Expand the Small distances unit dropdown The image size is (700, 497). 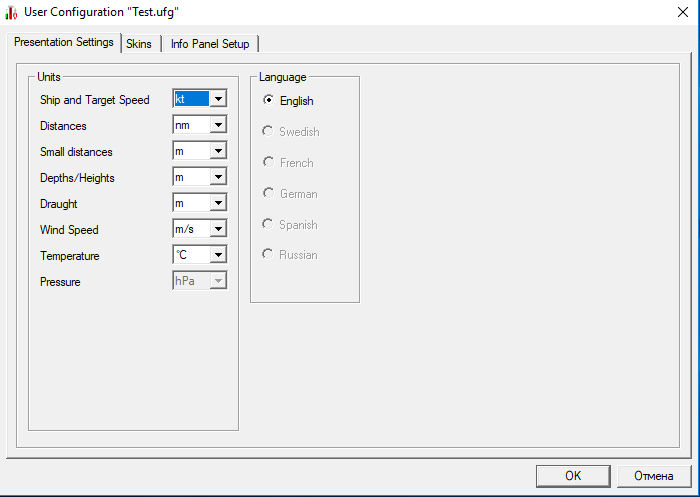pyautogui.click(x=218, y=151)
